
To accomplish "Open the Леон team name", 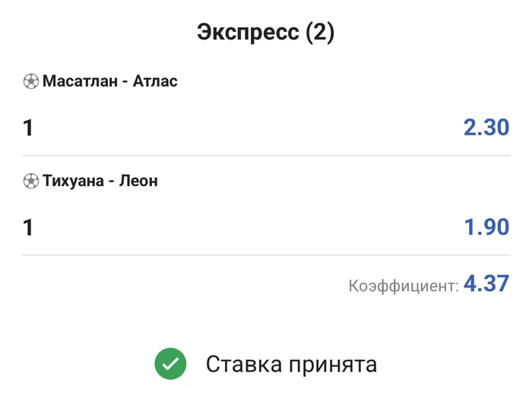I will coord(139,181).
